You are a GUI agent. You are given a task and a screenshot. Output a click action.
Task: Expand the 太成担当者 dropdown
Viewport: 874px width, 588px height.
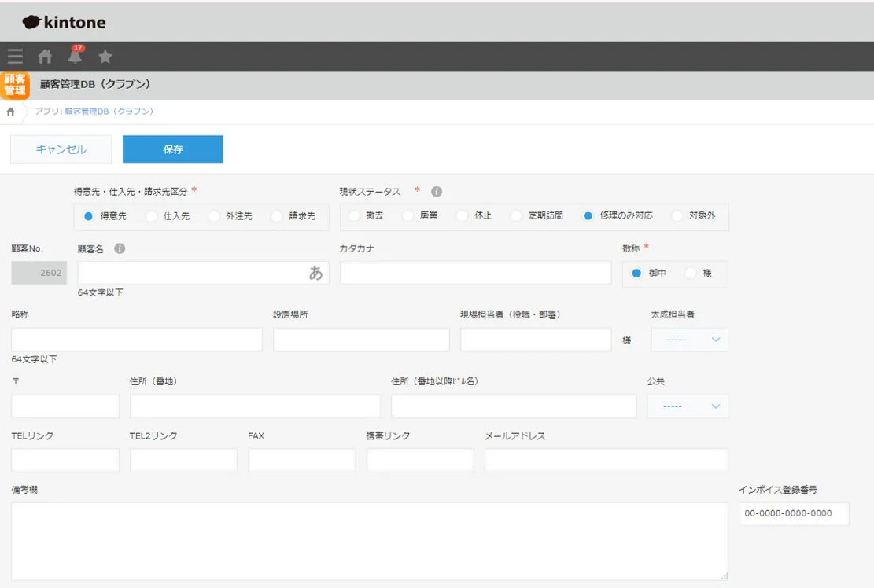(690, 340)
